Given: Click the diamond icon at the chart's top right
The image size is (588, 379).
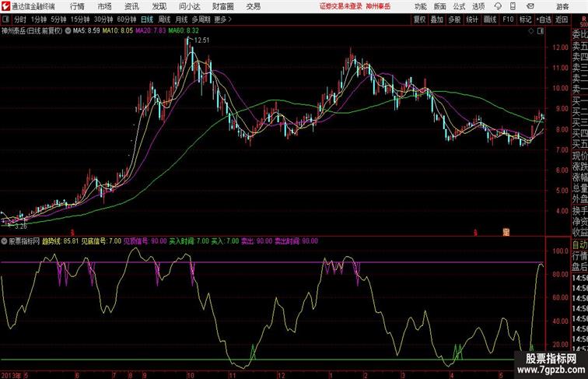Looking at the screenshot, I should (531, 31).
